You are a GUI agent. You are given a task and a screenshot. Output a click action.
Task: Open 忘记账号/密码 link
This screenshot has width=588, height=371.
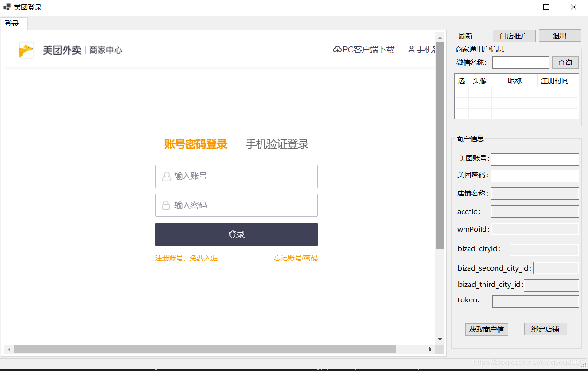[296, 258]
